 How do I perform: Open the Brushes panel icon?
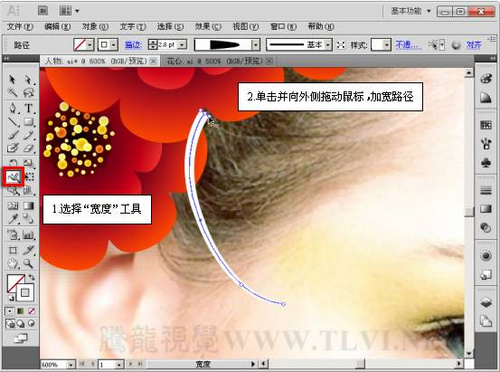tap(486, 144)
